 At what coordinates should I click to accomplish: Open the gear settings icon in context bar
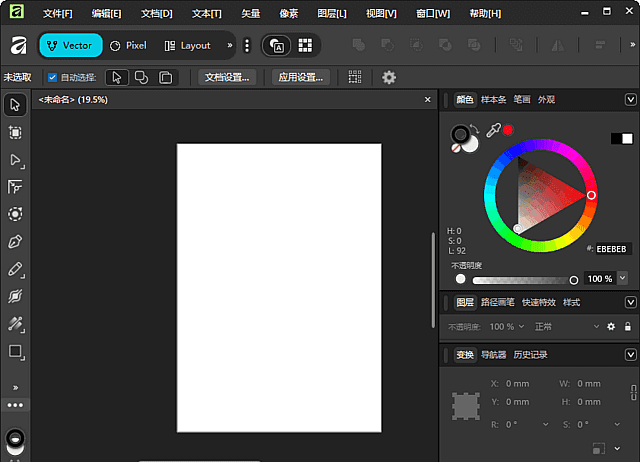click(389, 77)
